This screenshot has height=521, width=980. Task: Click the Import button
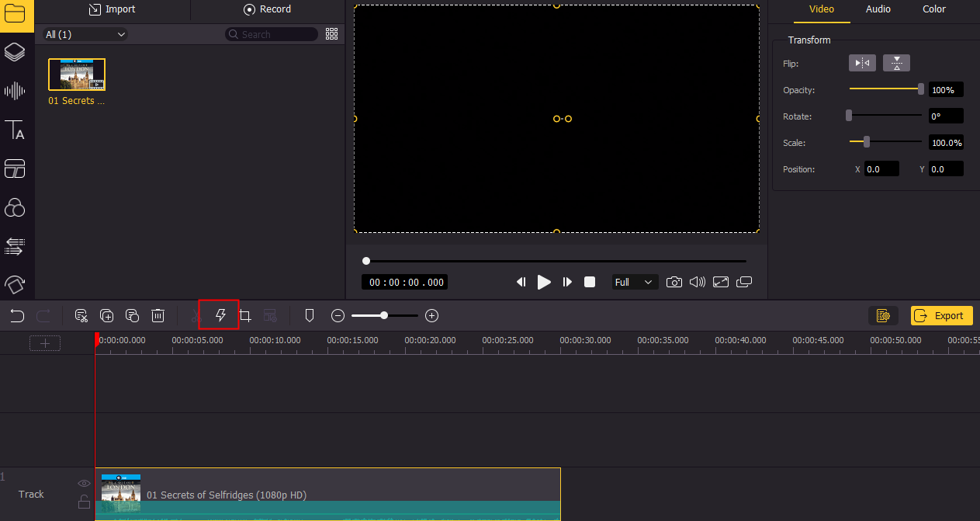tap(113, 9)
